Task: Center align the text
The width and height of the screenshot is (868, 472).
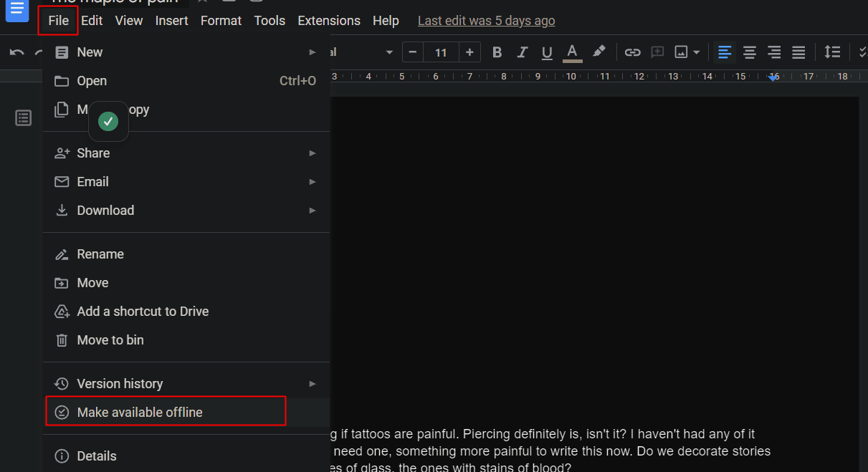Action: pos(750,52)
